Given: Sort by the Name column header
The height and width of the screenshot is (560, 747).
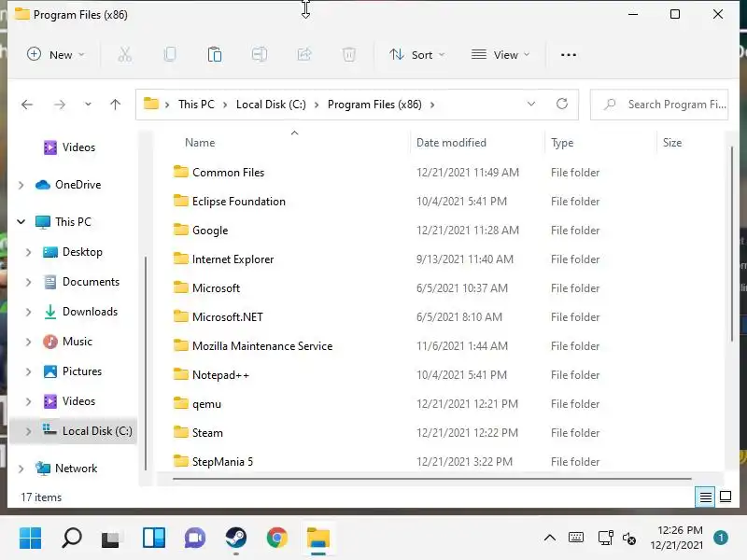Looking at the screenshot, I should pos(200,143).
